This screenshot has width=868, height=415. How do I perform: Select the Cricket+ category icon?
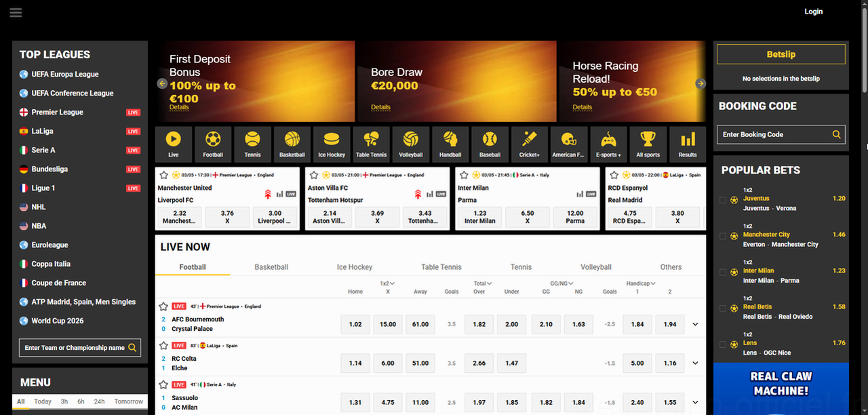click(530, 144)
